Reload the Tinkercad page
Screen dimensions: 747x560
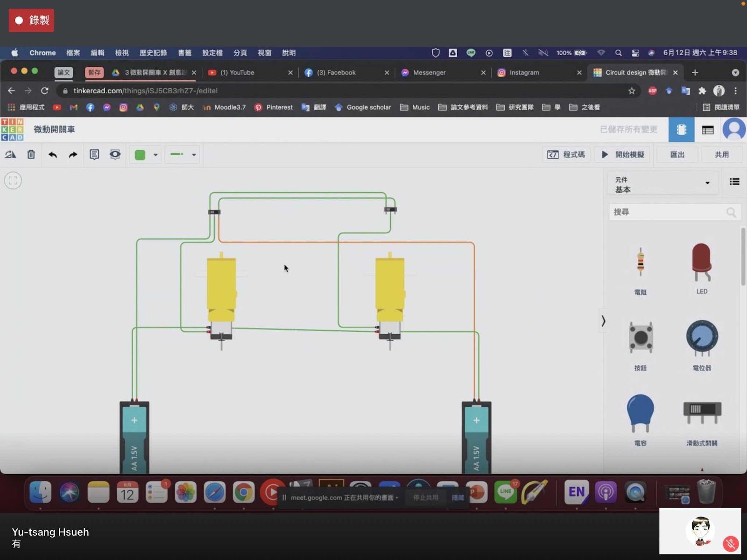click(44, 91)
